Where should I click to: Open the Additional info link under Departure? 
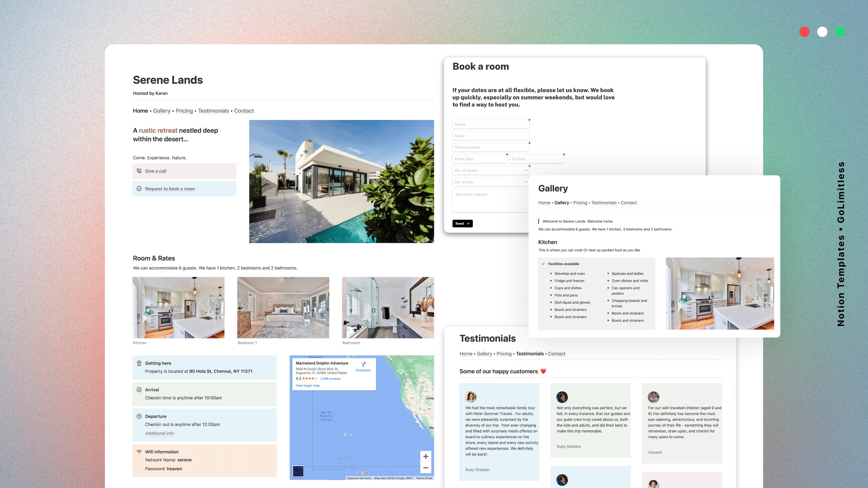click(x=159, y=434)
